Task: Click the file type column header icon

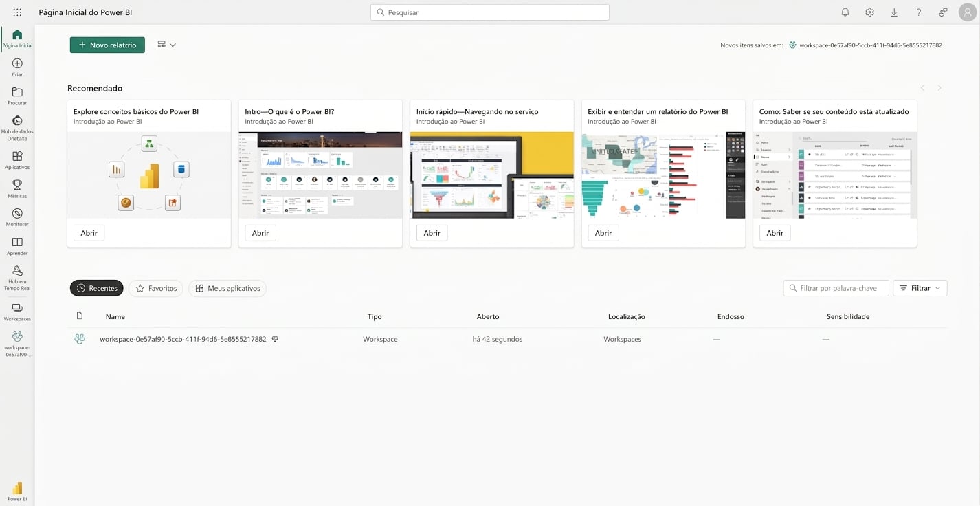Action: pyautogui.click(x=80, y=316)
